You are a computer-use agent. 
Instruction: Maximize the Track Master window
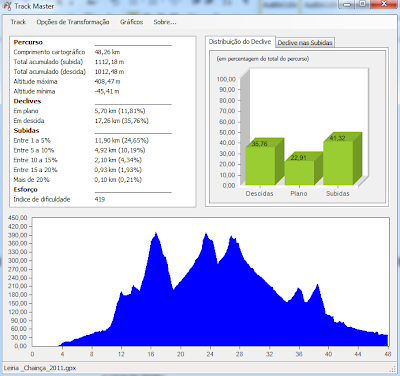pos(363,4)
